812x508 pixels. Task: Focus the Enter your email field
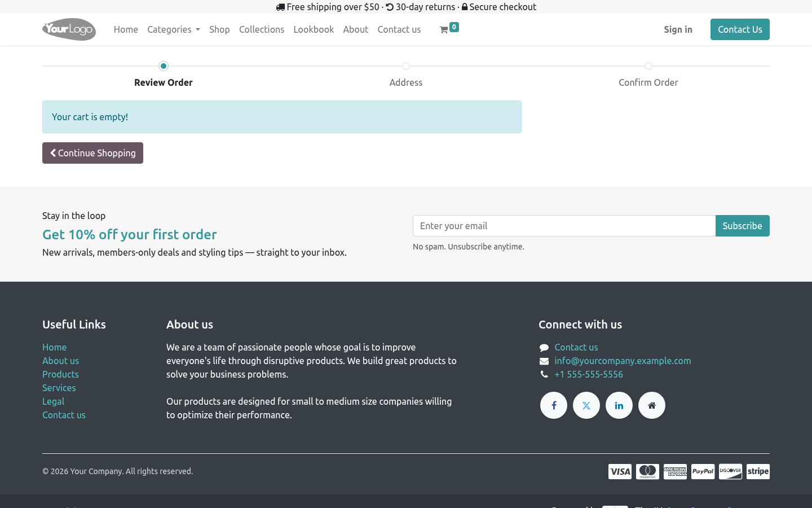click(564, 226)
